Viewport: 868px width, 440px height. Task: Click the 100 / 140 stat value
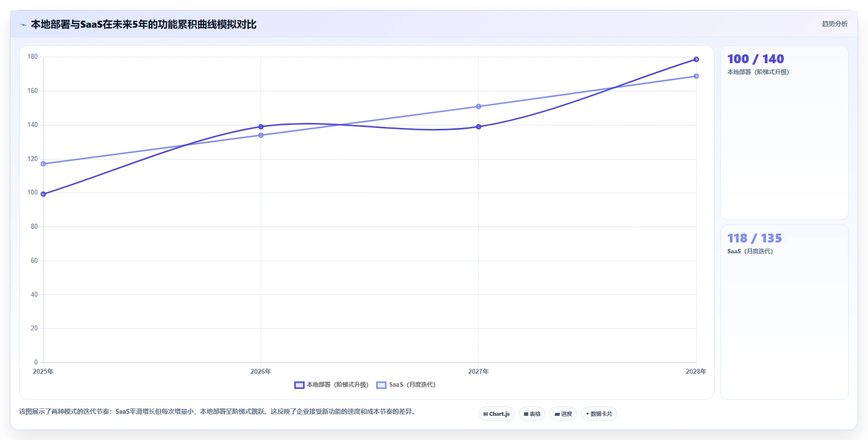(x=755, y=59)
